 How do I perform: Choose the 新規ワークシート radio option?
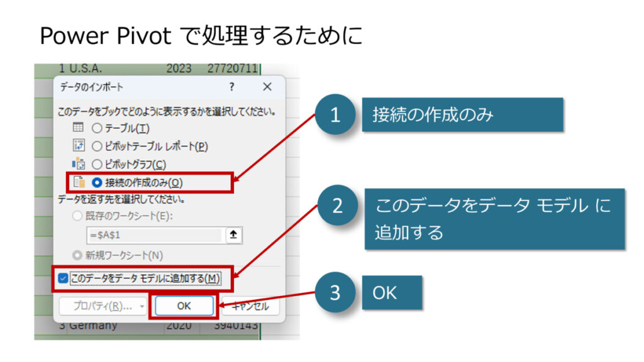(77, 255)
